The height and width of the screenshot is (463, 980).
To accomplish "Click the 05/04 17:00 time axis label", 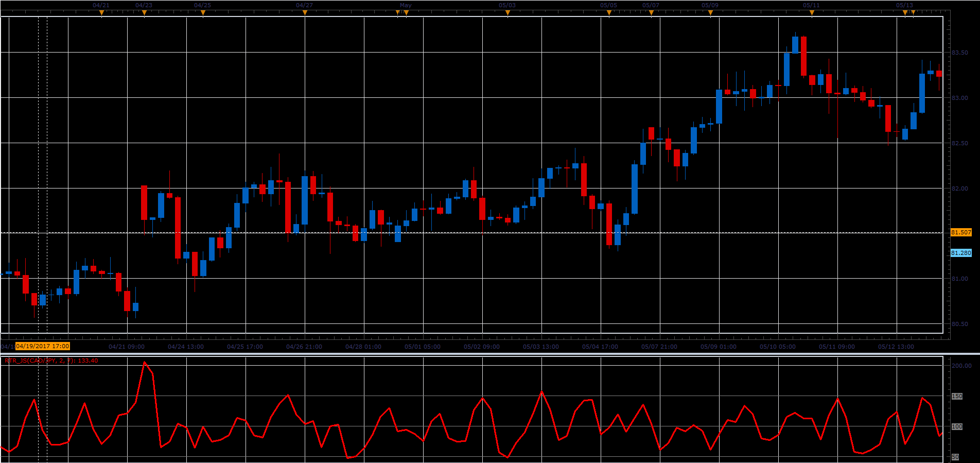I will [600, 347].
